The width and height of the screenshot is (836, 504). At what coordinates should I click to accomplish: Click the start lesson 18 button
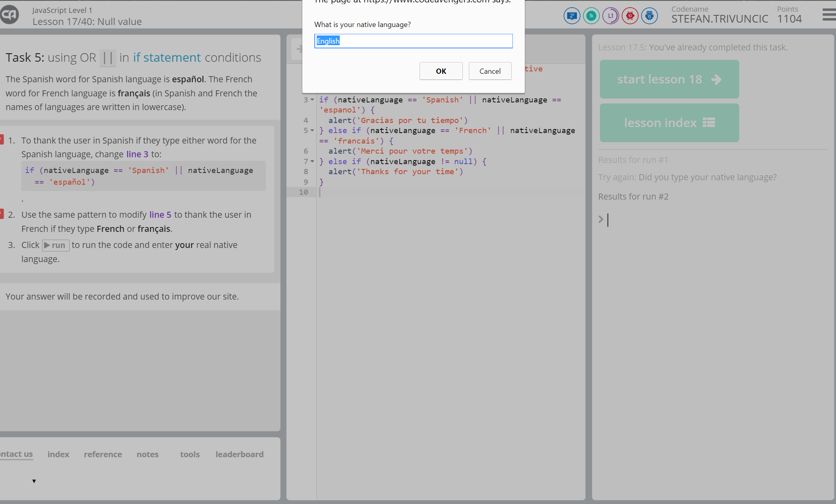pos(669,79)
